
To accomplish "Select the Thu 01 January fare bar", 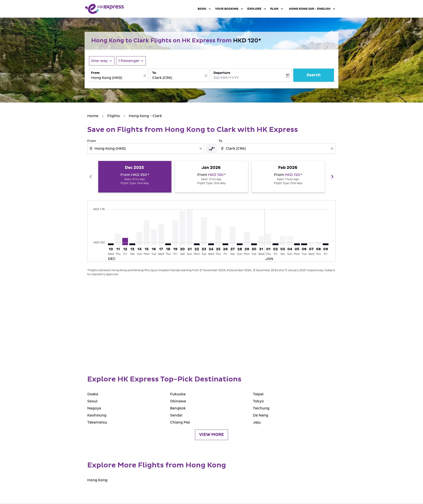I will pyautogui.click(x=268, y=239).
